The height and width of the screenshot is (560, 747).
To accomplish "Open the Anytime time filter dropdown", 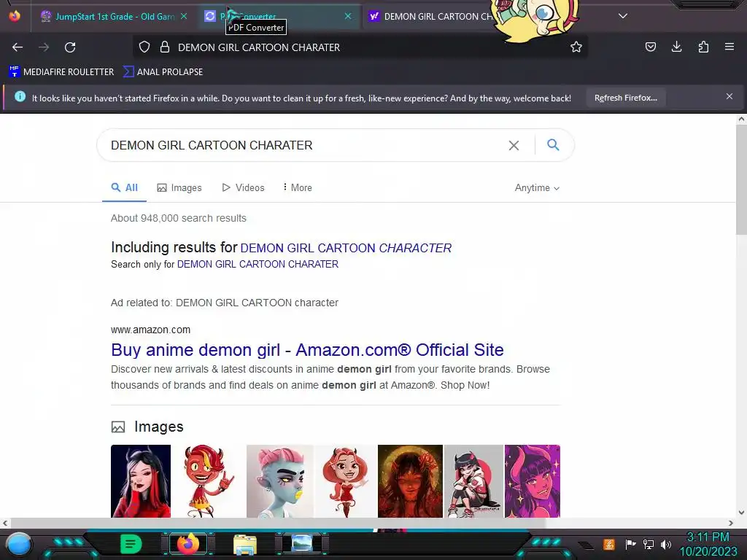I will click(x=537, y=187).
